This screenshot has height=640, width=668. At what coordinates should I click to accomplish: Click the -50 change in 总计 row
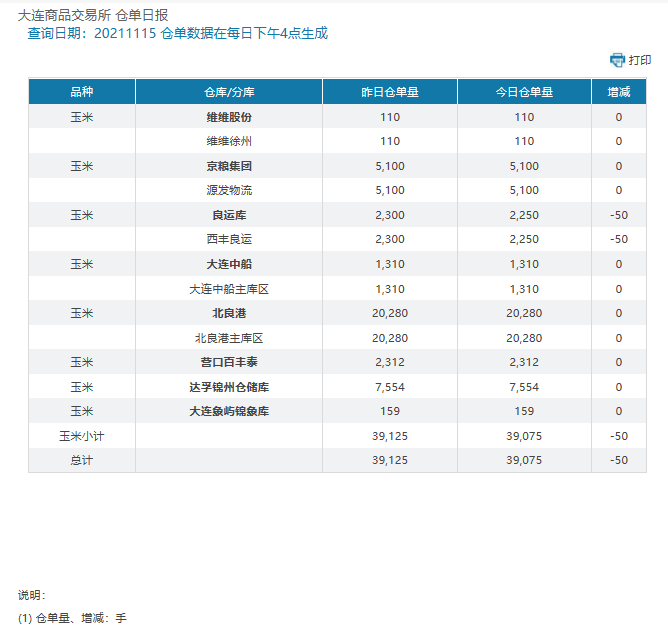[x=619, y=460]
